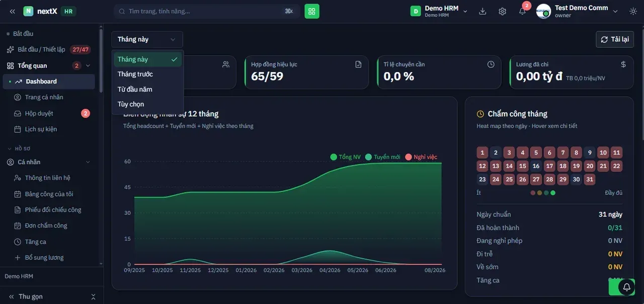
Task: Click the green nextX logo icon
Action: (28, 11)
